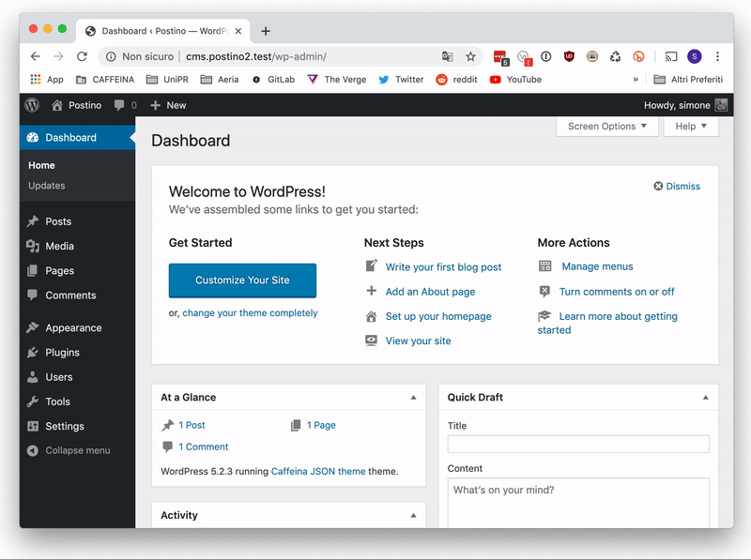Bookmark page with the star icon
This screenshot has width=751, height=560.
coord(470,56)
